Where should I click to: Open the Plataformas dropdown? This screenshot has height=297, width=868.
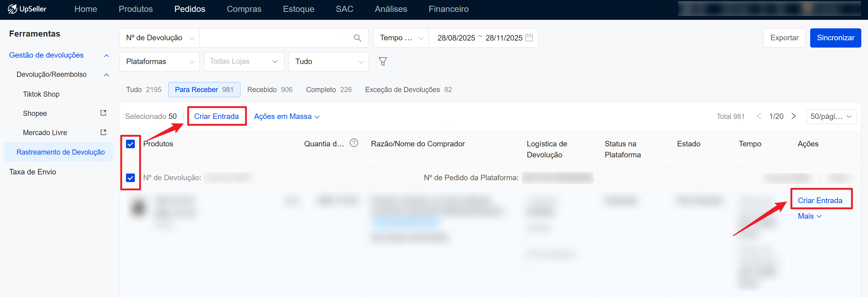pos(159,62)
